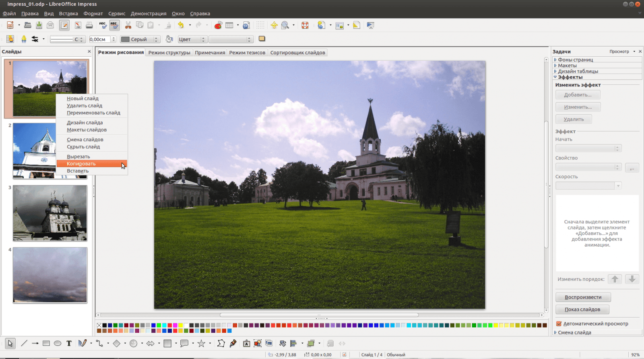
Task: Click the Добавить... button
Action: tap(578, 95)
